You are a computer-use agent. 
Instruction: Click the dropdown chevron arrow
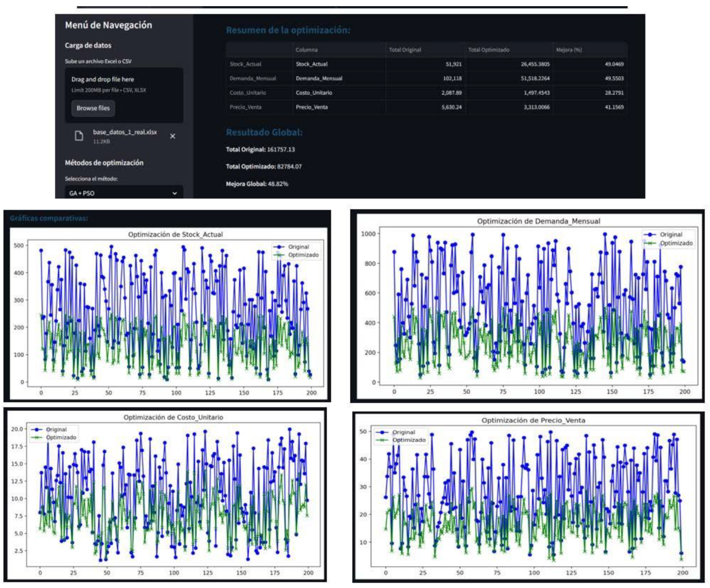pos(175,193)
